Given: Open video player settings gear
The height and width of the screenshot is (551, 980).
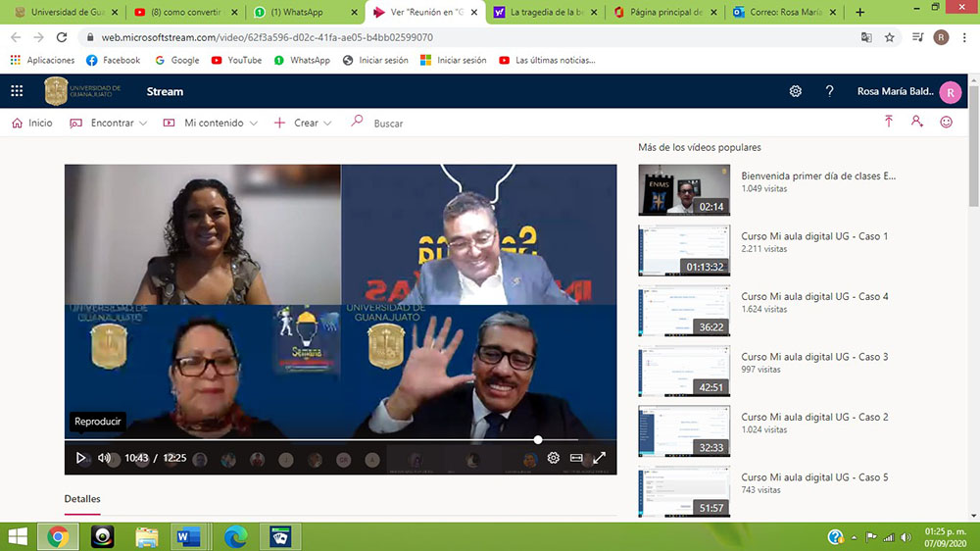Looking at the screenshot, I should (x=554, y=458).
